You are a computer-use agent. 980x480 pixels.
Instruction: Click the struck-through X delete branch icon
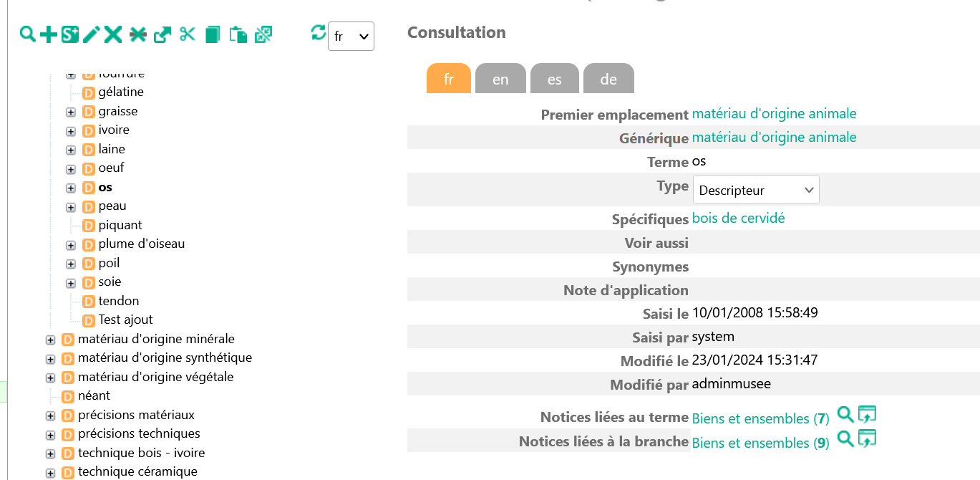click(138, 34)
